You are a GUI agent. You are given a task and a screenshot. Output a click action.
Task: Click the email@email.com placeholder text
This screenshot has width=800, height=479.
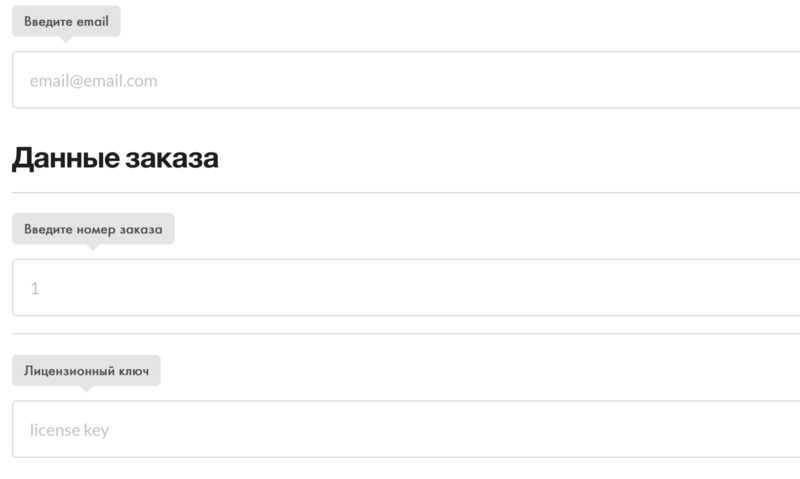93,81
